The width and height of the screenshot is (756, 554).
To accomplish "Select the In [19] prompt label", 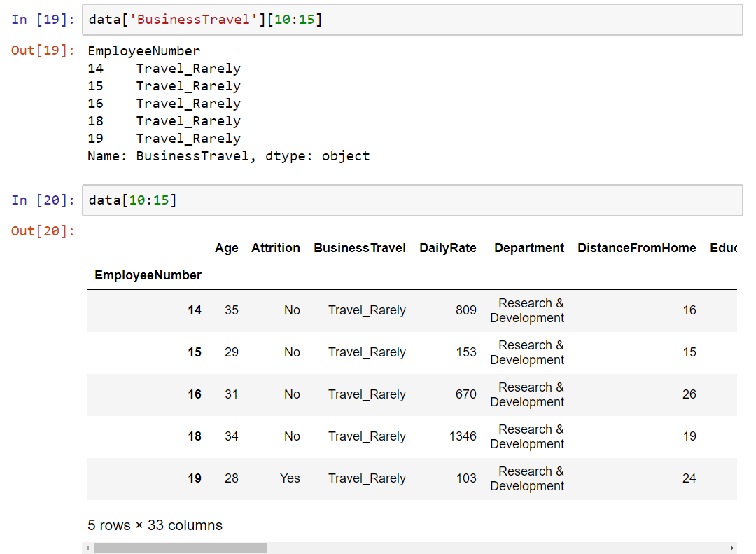I will pos(38,19).
